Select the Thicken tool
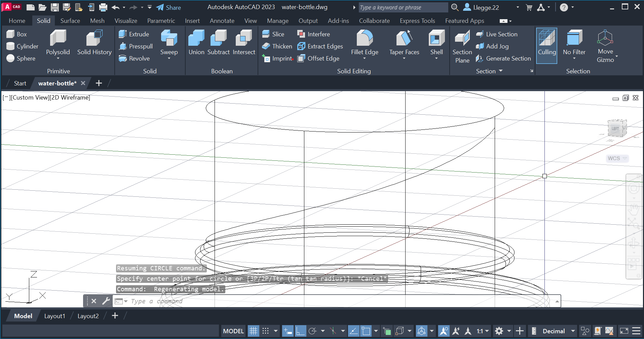 coord(277,46)
